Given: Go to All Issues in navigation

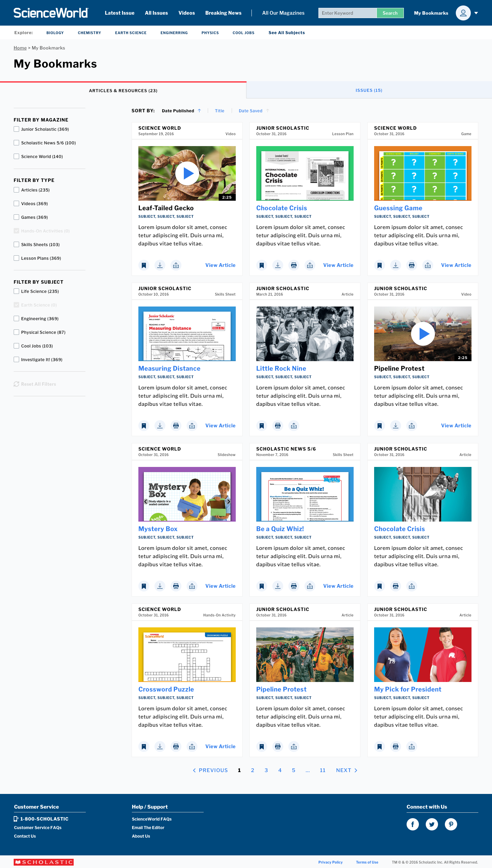Looking at the screenshot, I should (x=156, y=13).
